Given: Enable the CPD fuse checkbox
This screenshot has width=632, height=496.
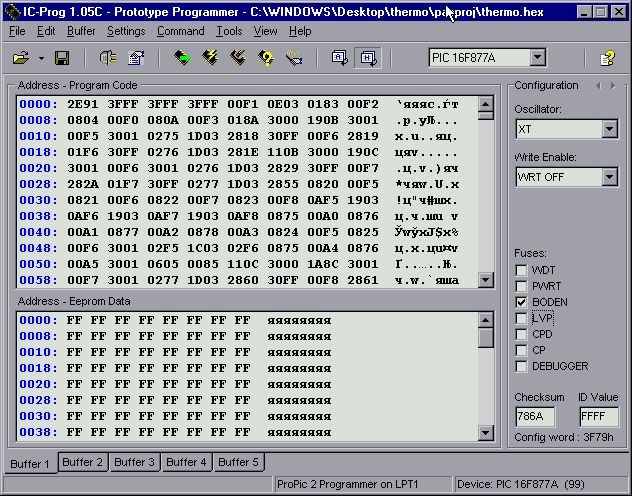Looking at the screenshot, I should [x=521, y=334].
